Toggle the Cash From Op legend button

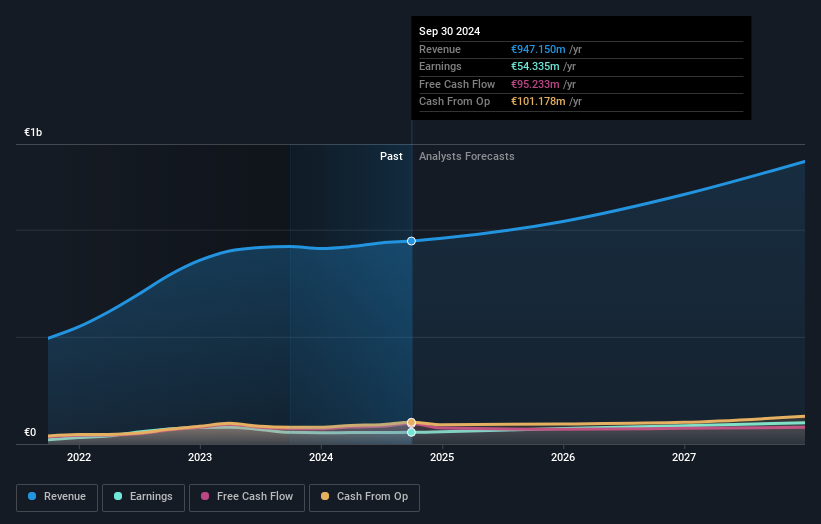click(x=364, y=497)
